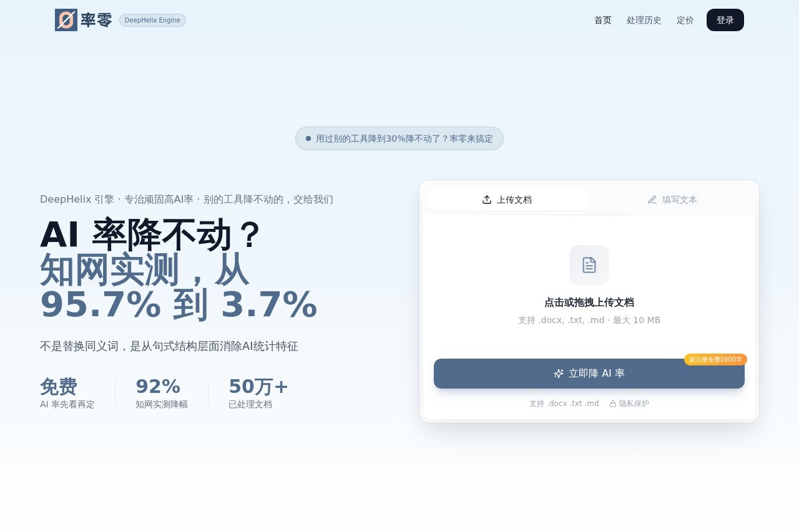
Task: Open the 定价 page
Action: click(685, 20)
